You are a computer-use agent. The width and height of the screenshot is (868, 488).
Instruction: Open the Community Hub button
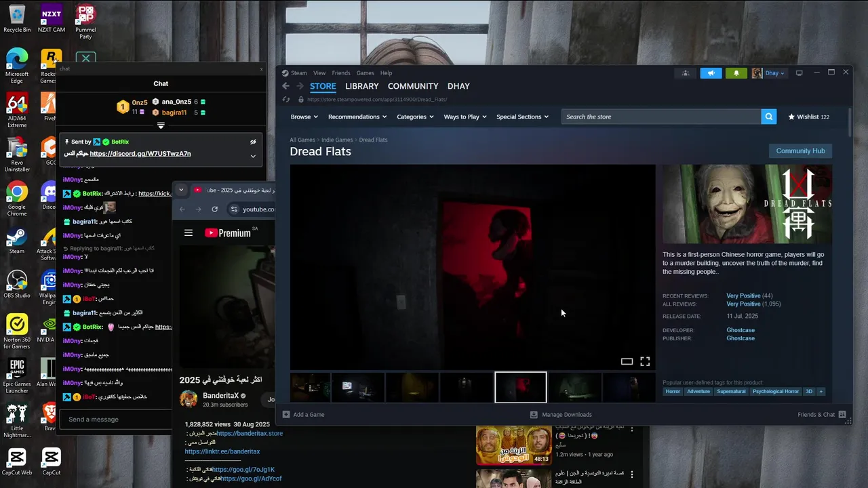pos(800,151)
